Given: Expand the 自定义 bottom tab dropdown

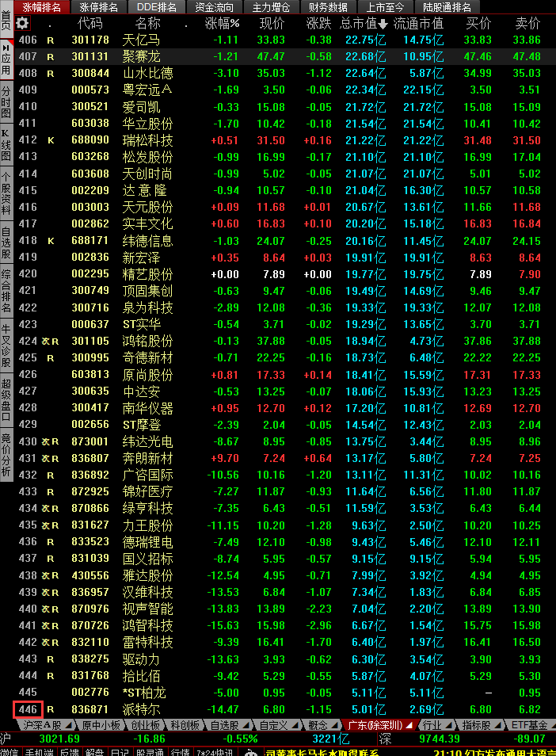Looking at the screenshot, I should point(295,724).
